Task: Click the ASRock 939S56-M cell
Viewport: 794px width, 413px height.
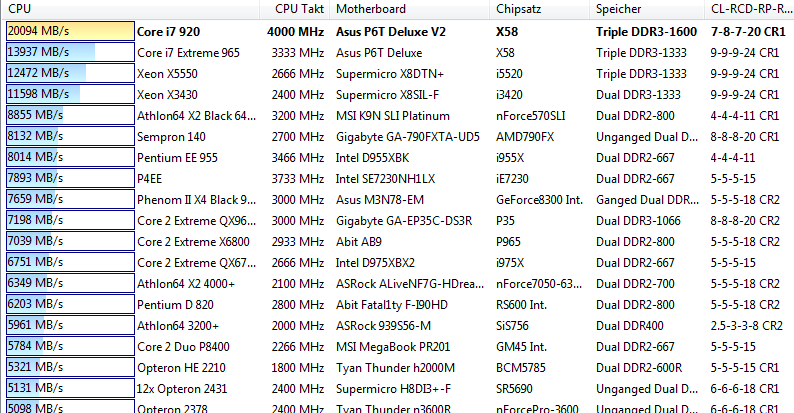Action: (383, 326)
